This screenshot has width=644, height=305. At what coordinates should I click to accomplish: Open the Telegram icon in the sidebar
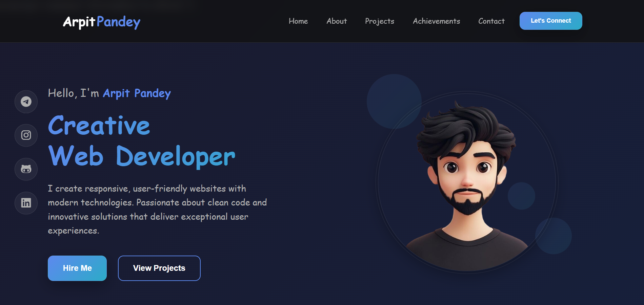pyautogui.click(x=26, y=102)
